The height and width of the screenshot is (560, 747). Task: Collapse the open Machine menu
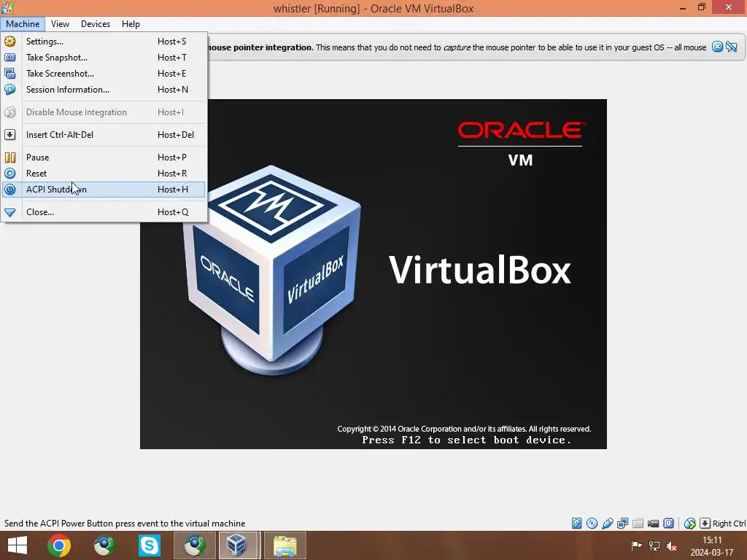pyautogui.click(x=23, y=24)
